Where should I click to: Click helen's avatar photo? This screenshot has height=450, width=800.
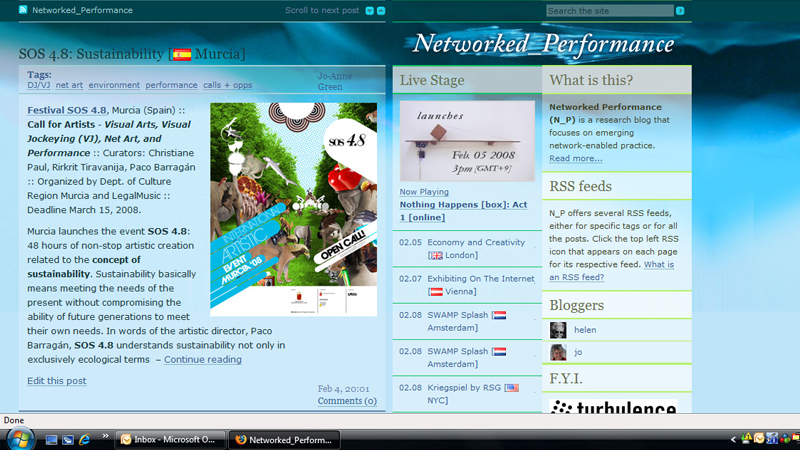(558, 330)
